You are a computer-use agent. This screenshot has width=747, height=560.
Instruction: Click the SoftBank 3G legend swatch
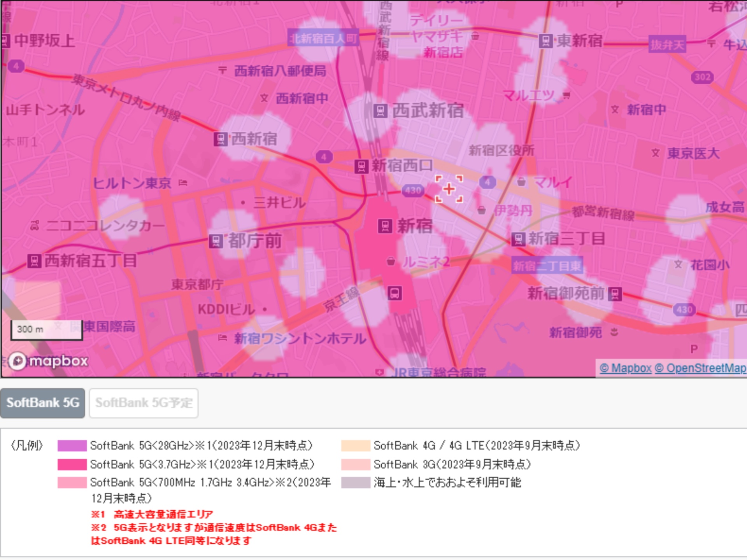[356, 464]
